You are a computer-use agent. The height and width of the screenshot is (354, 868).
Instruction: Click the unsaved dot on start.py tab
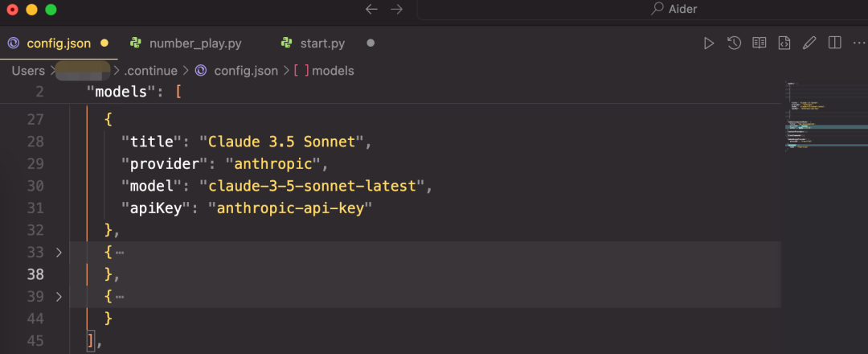(x=371, y=43)
